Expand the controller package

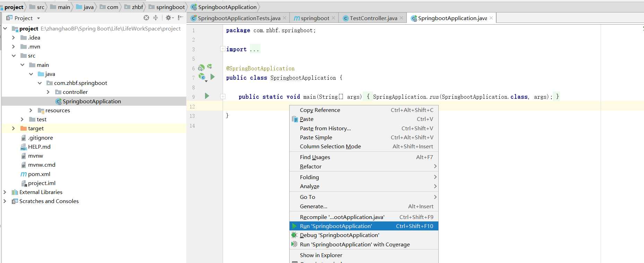48,92
